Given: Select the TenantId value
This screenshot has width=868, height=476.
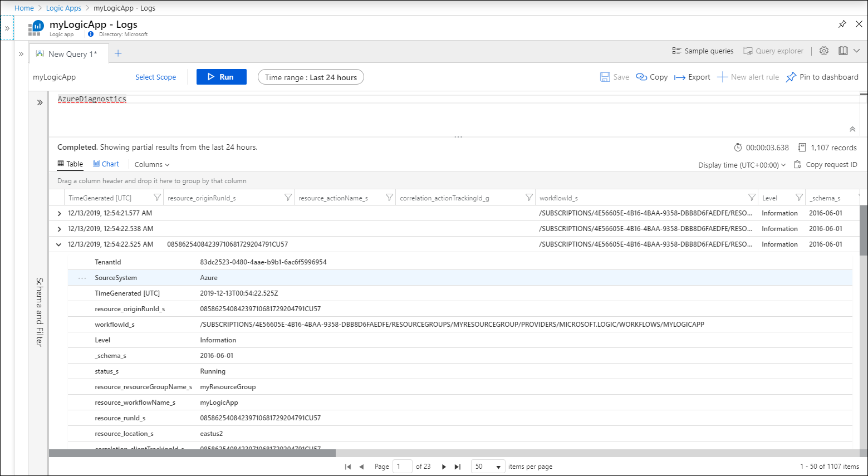Looking at the screenshot, I should 263,262.
